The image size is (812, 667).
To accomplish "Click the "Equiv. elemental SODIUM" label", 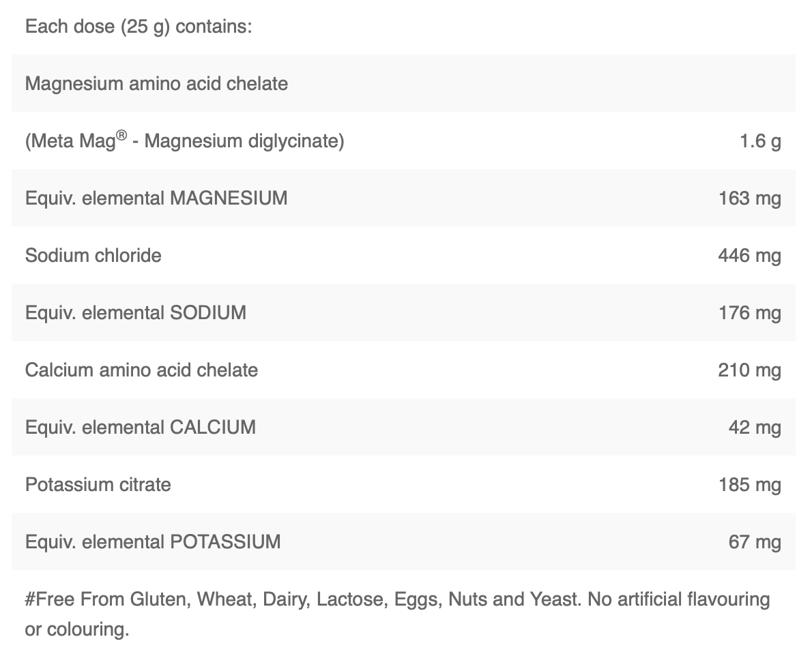I will pos(136,313).
